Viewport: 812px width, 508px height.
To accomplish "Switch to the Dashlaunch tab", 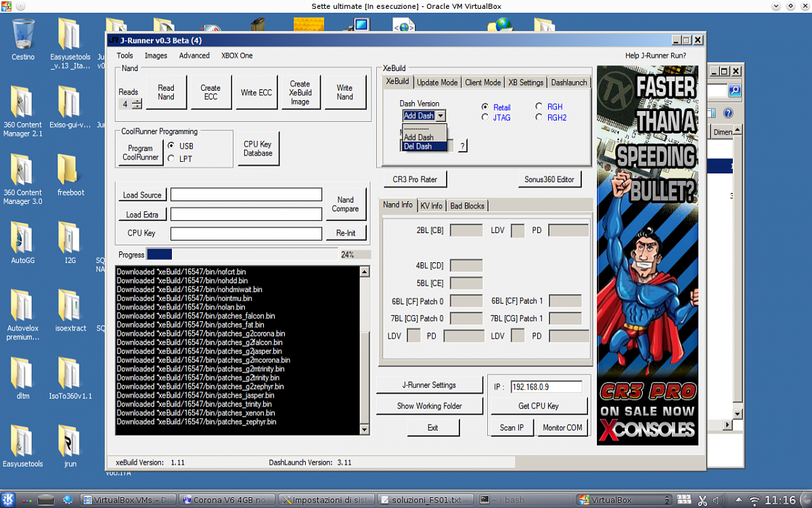I will click(569, 83).
